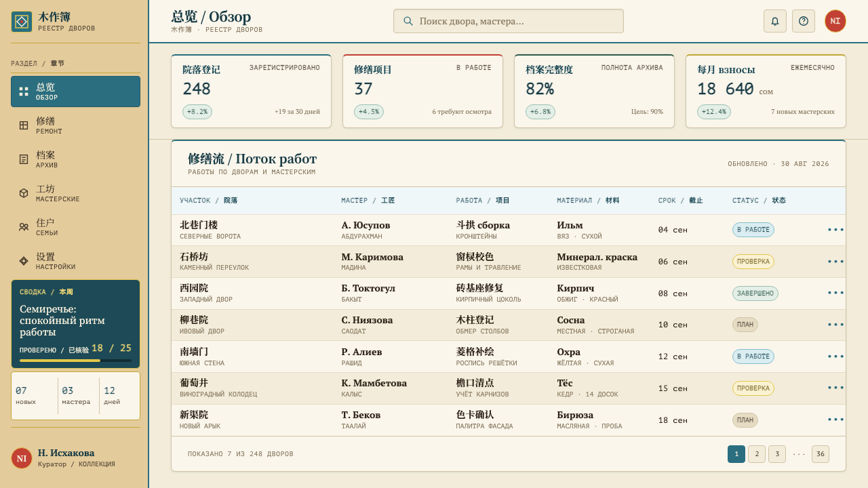Open the NI user avatar in top bar
Image resolution: width=868 pixels, height=488 pixels.
click(x=835, y=21)
